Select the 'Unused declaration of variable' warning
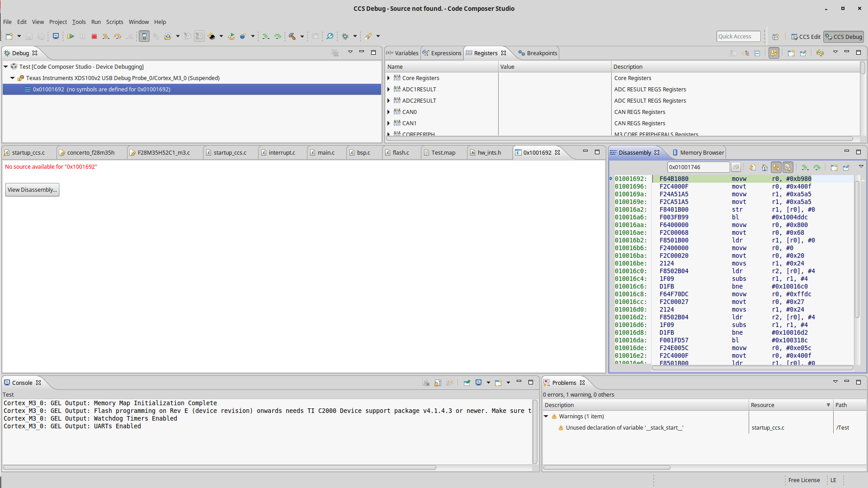The width and height of the screenshot is (868, 488). tap(624, 428)
